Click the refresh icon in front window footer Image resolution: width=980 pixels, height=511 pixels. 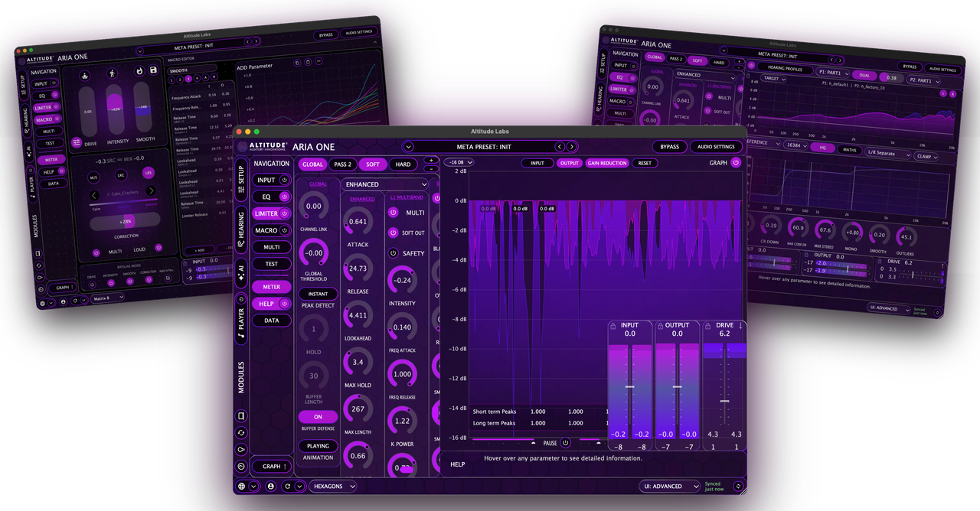coord(288,486)
